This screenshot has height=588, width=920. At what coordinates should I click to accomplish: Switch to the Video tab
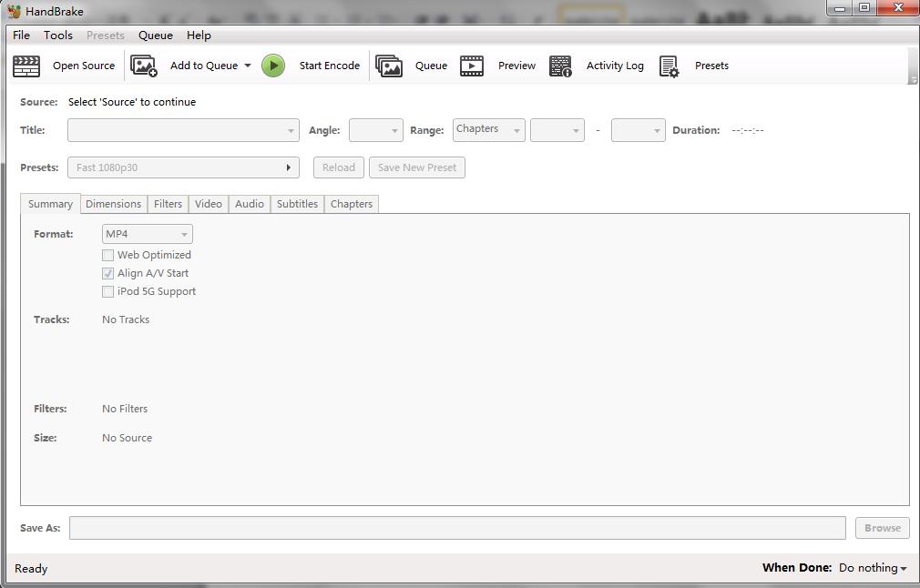(x=209, y=204)
